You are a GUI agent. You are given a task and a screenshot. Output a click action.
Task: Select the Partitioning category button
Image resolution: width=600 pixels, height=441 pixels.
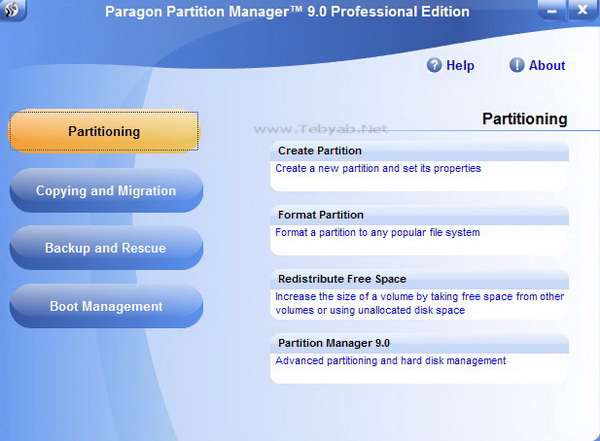click(x=104, y=131)
